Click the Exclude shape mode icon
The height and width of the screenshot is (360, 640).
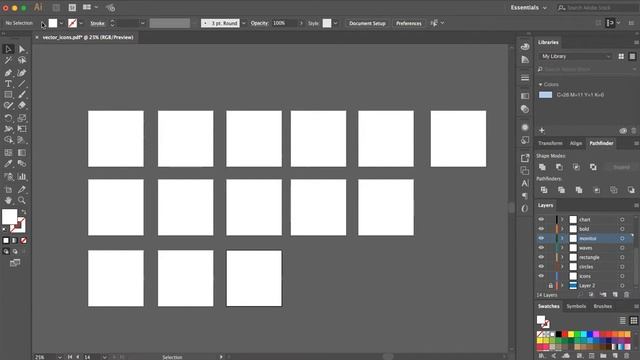tap(593, 167)
